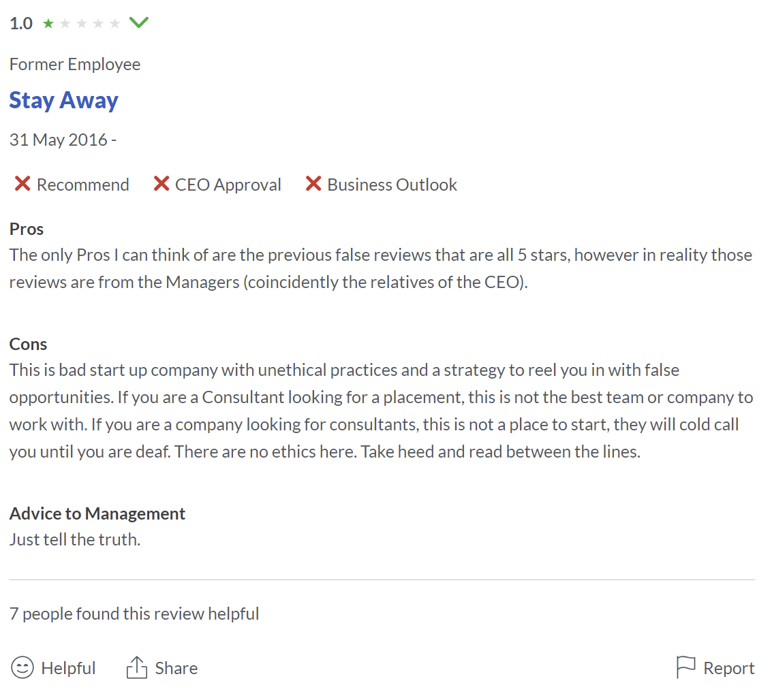
Task: Mark review as Helpful via text label
Action: (x=68, y=668)
